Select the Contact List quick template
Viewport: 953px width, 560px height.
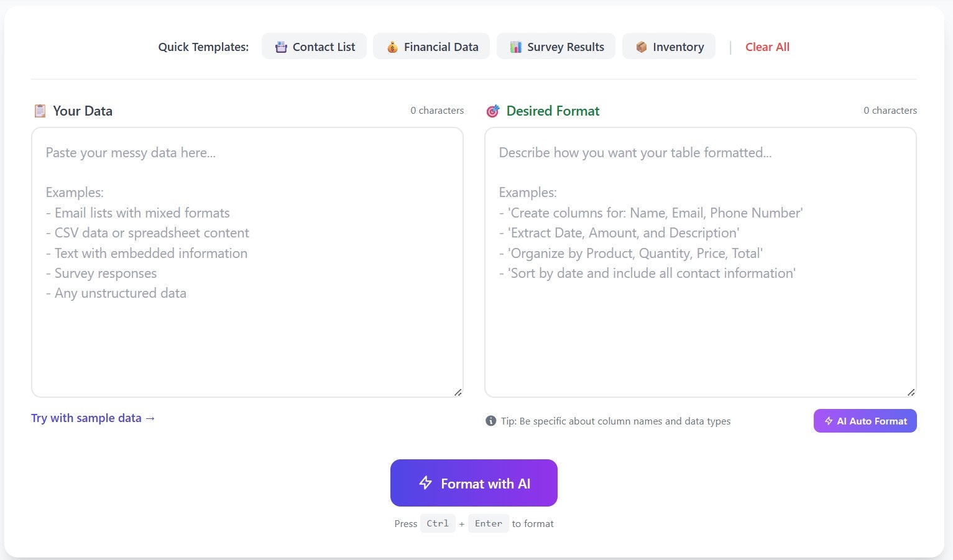coord(314,47)
